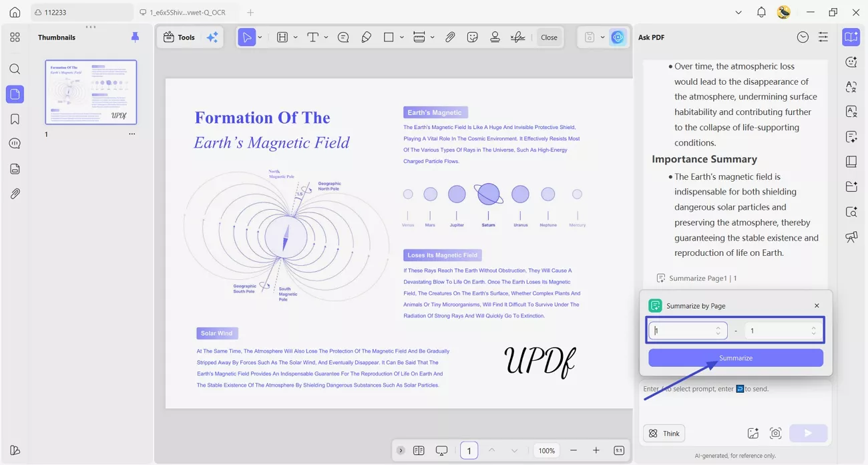Open the search panel in the left sidebar

tap(15, 69)
